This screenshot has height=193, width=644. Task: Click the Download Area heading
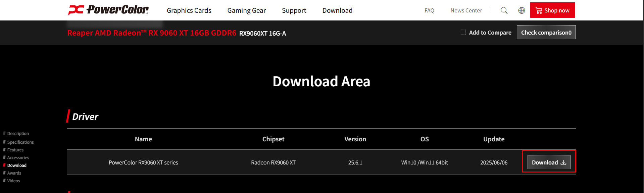point(321,81)
